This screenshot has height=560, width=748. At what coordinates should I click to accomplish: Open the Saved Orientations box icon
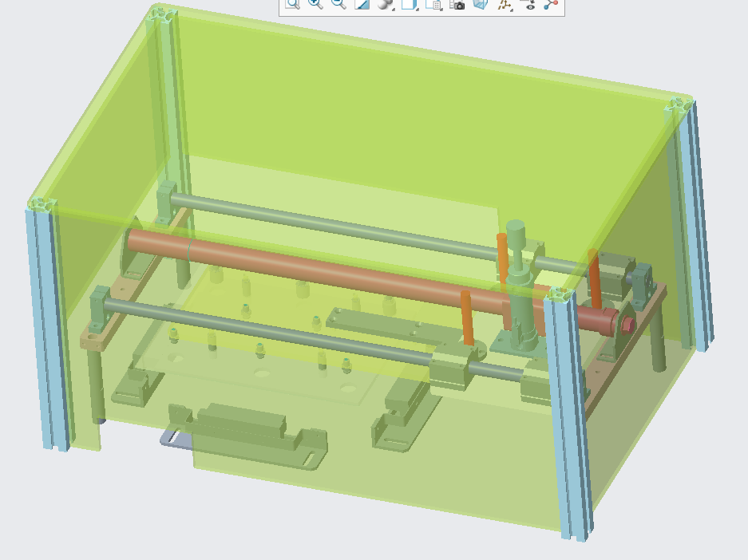click(x=409, y=4)
